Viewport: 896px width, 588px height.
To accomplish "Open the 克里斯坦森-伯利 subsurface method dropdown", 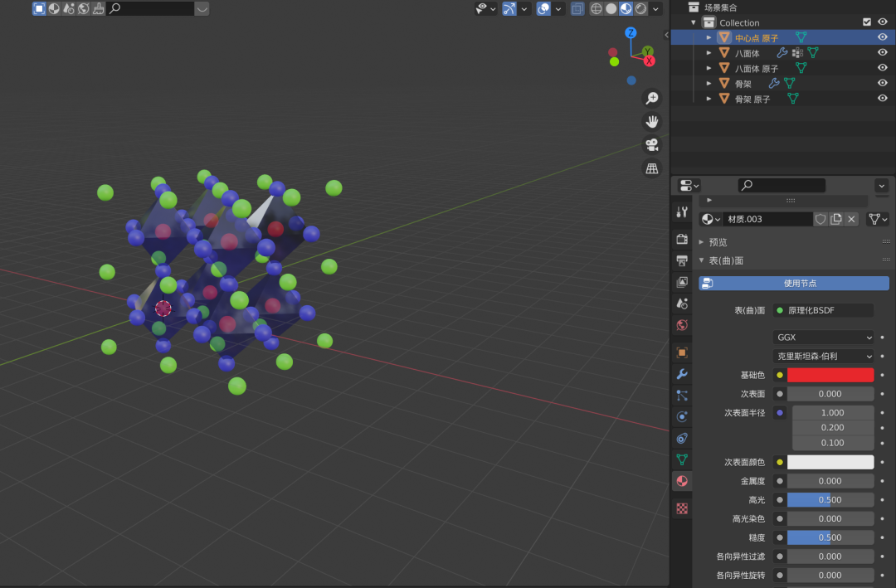I will [x=824, y=356].
